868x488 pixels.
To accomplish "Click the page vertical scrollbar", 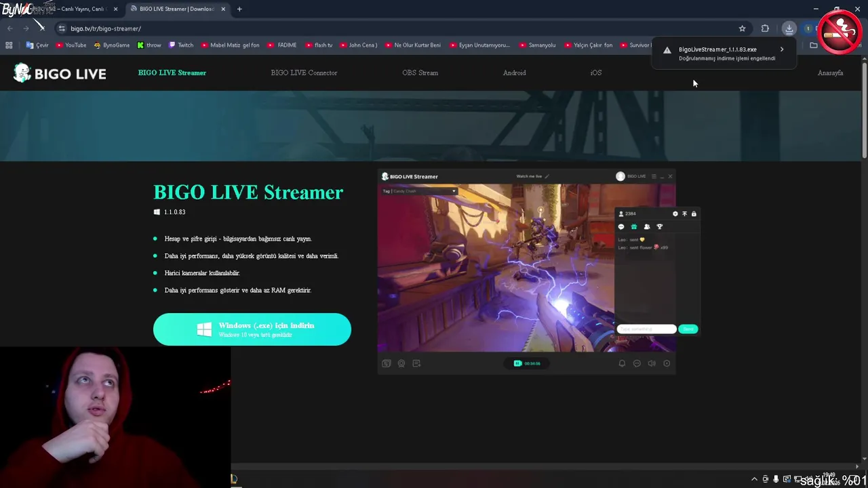I will (865, 112).
